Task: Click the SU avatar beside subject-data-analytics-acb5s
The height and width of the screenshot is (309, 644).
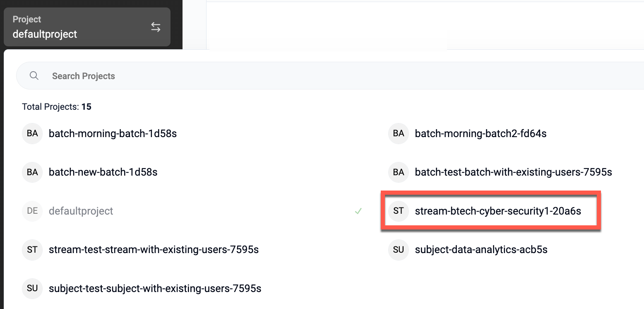Action: pyautogui.click(x=399, y=250)
